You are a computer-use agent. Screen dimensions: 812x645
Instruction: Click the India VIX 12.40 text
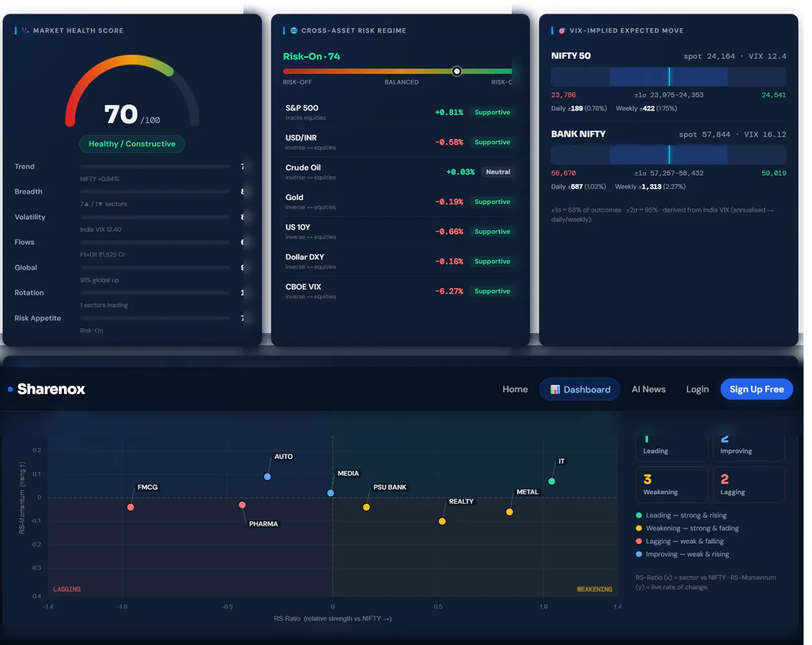coord(101,229)
